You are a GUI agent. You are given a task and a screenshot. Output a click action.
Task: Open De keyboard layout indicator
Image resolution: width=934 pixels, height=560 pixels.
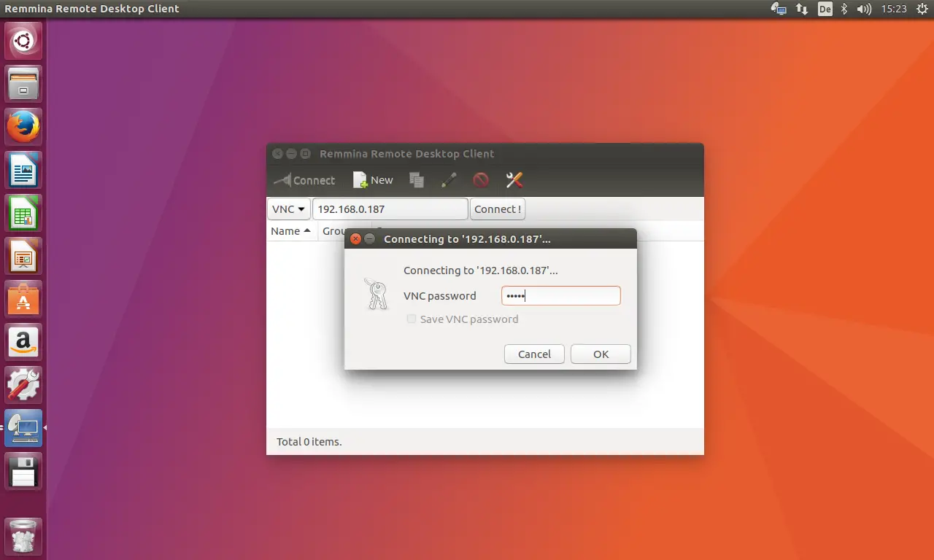coord(825,9)
